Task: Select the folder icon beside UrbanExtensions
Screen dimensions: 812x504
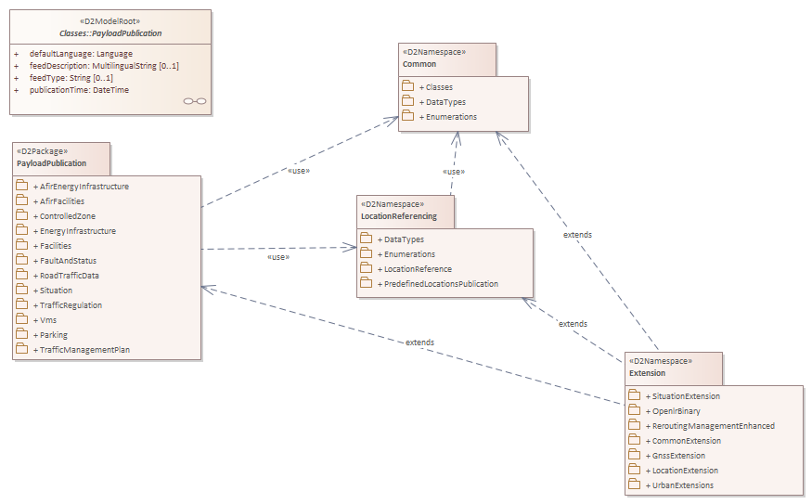Action: 635,485
